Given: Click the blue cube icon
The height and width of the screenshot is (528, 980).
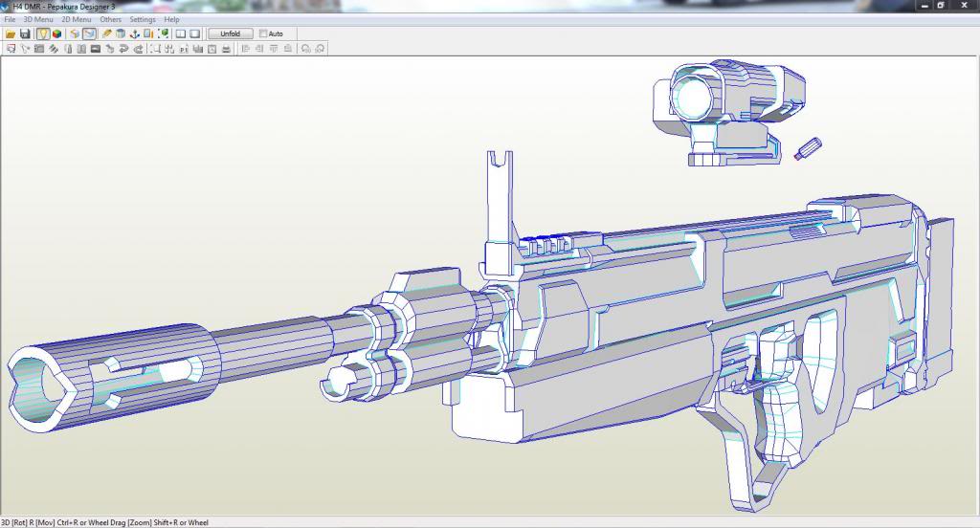Looking at the screenshot, I should [121, 33].
